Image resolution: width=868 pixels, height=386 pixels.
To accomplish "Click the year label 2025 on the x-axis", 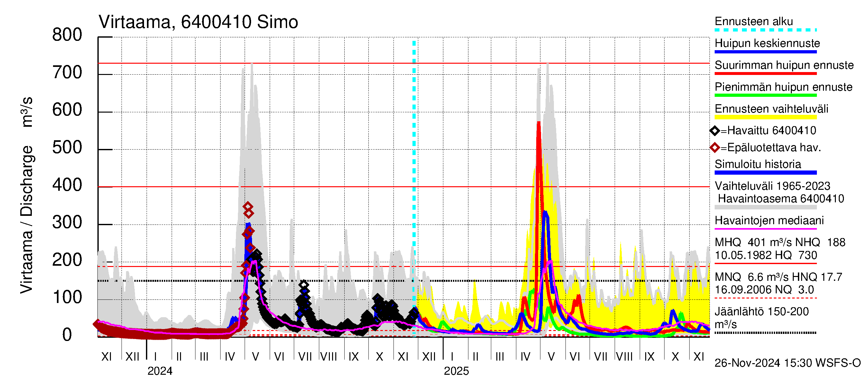I will [456, 371].
